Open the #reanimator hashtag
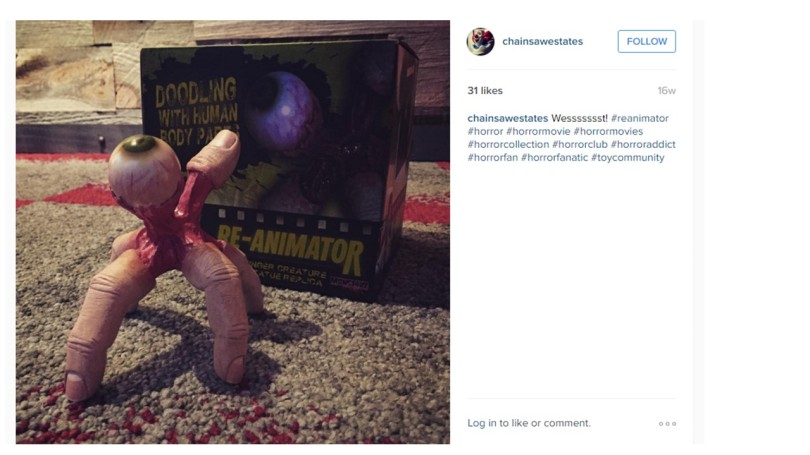Image resolution: width=810 pixels, height=455 pixels. click(640, 118)
